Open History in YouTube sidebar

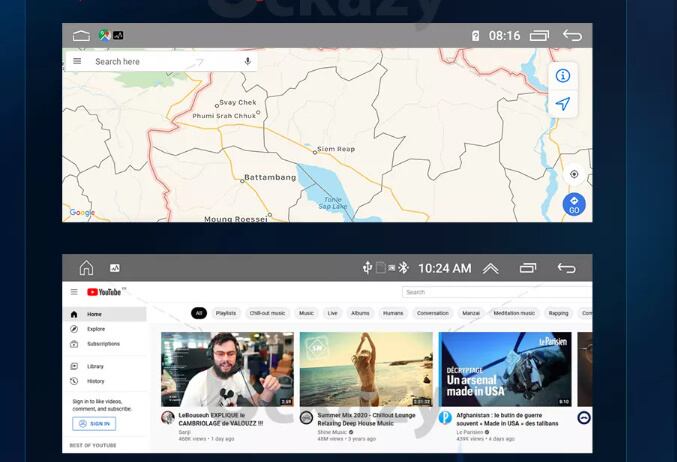point(95,381)
